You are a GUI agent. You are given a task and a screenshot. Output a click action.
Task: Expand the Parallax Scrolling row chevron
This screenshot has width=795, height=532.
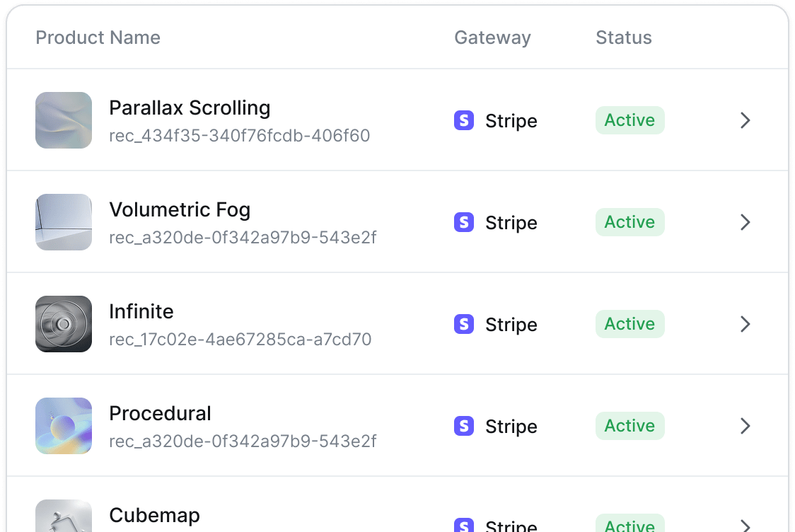[x=745, y=120]
